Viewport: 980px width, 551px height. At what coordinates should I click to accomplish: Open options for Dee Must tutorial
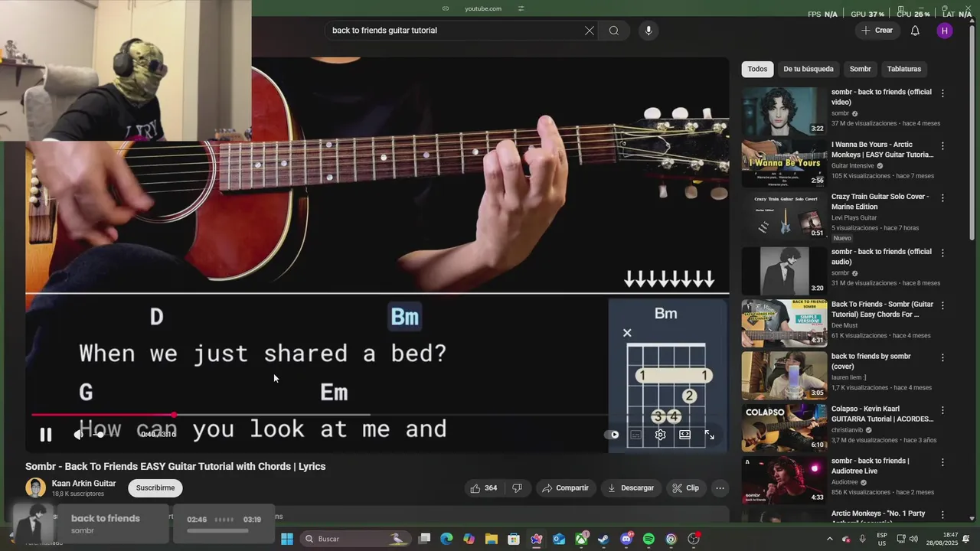(x=942, y=305)
